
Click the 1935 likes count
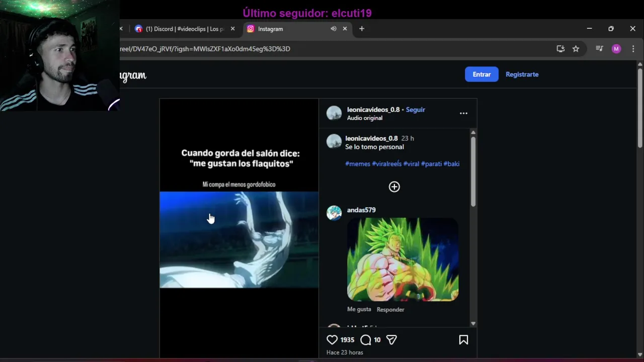click(x=347, y=340)
